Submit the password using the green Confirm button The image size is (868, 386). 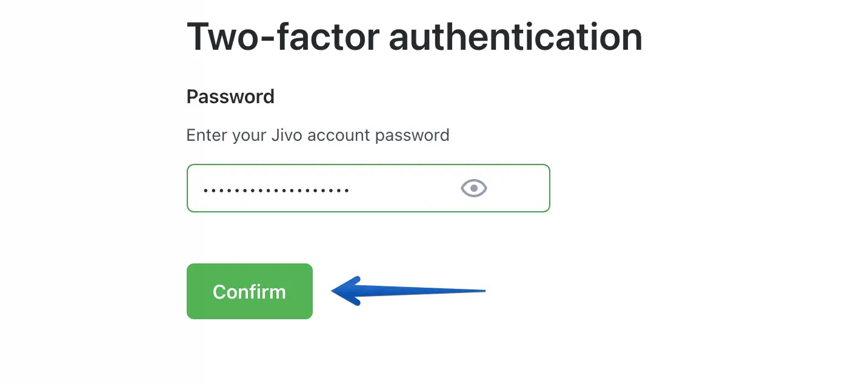coord(249,291)
